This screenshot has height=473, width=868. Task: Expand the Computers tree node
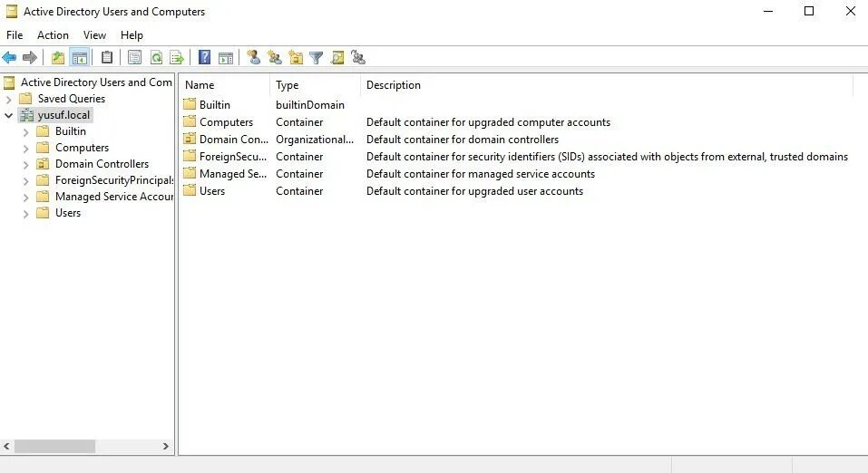pos(25,149)
